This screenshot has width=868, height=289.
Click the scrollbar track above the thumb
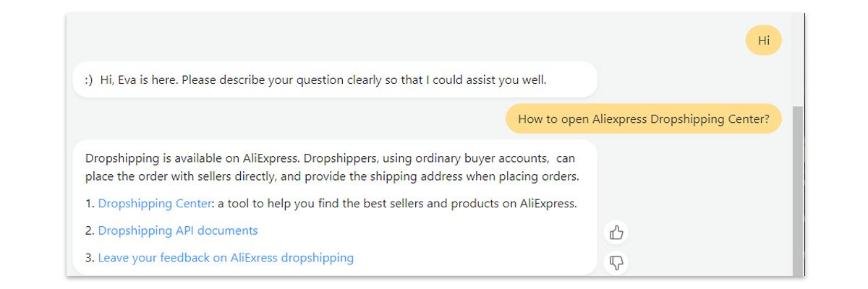click(x=798, y=59)
